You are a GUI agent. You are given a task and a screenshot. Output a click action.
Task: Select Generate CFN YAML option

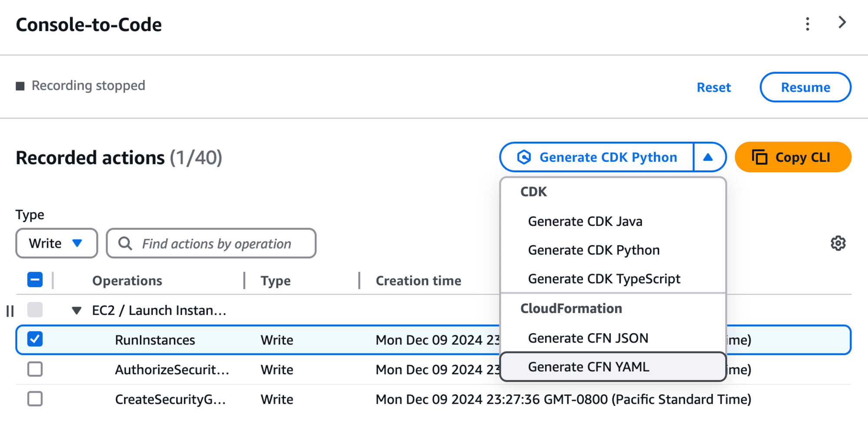point(613,367)
